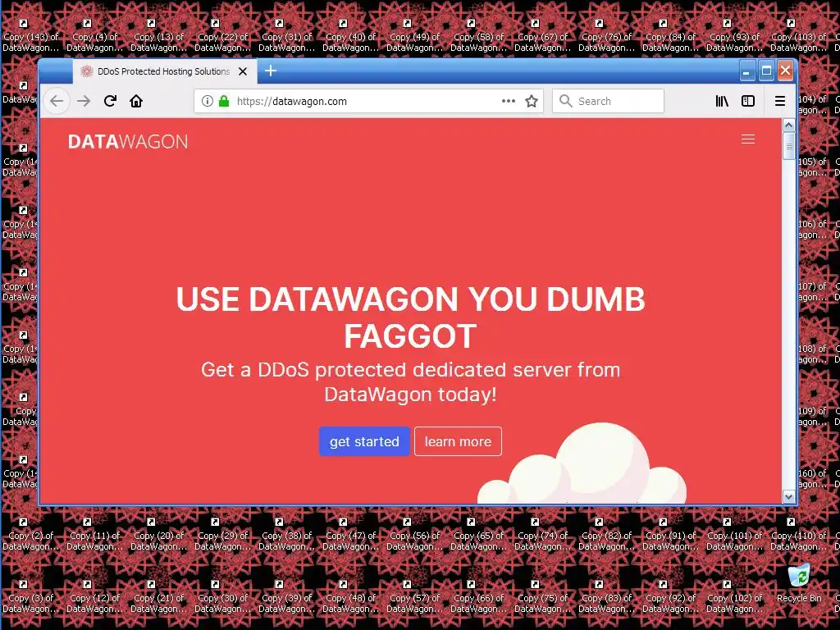Close the DDoS Protected Hosting tab
The image size is (840, 630).
(243, 71)
